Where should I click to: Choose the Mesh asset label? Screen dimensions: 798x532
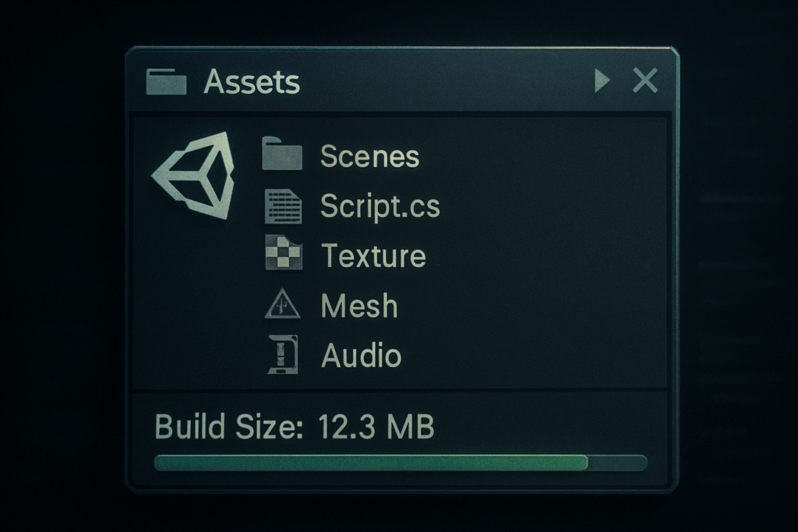tap(358, 306)
